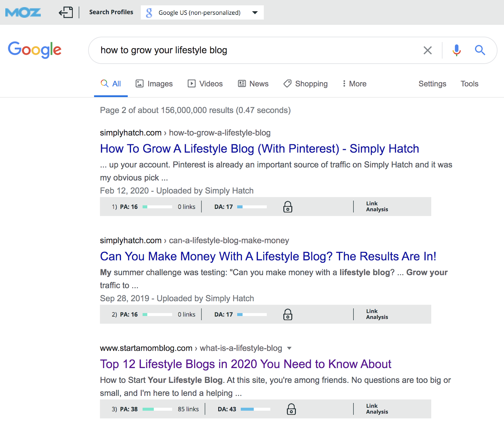This screenshot has height=432, width=504.
Task: Open the Google US search profile dropdown
Action: (202, 13)
